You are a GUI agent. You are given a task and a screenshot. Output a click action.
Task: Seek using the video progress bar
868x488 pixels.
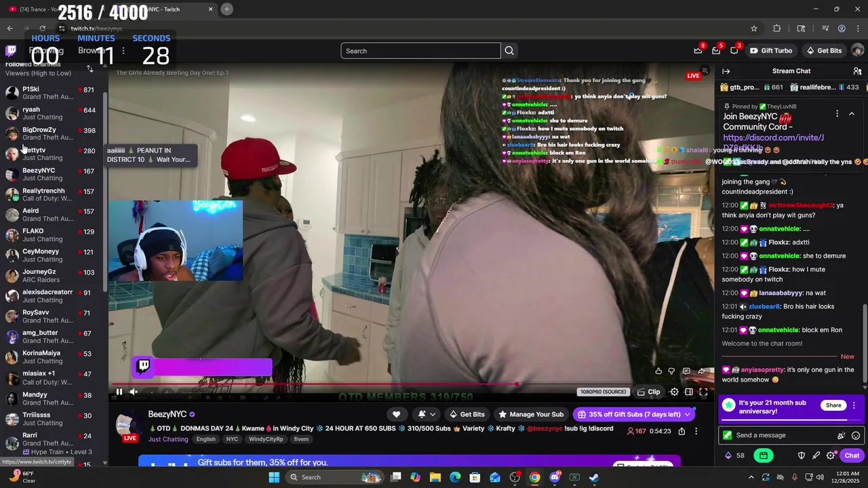click(411, 384)
